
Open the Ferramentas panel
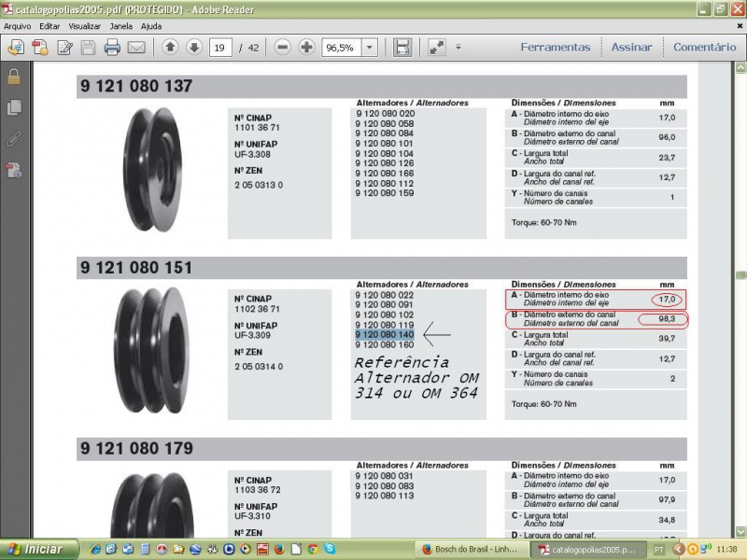(x=555, y=48)
